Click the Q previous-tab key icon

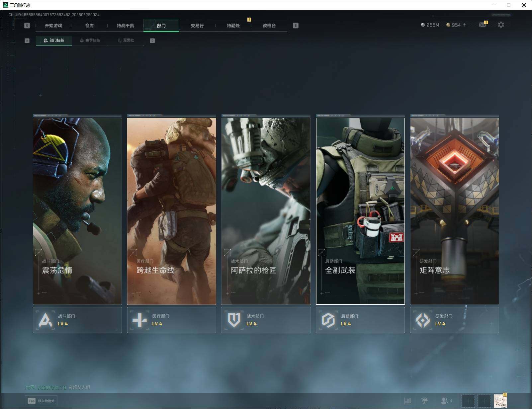(x=27, y=26)
